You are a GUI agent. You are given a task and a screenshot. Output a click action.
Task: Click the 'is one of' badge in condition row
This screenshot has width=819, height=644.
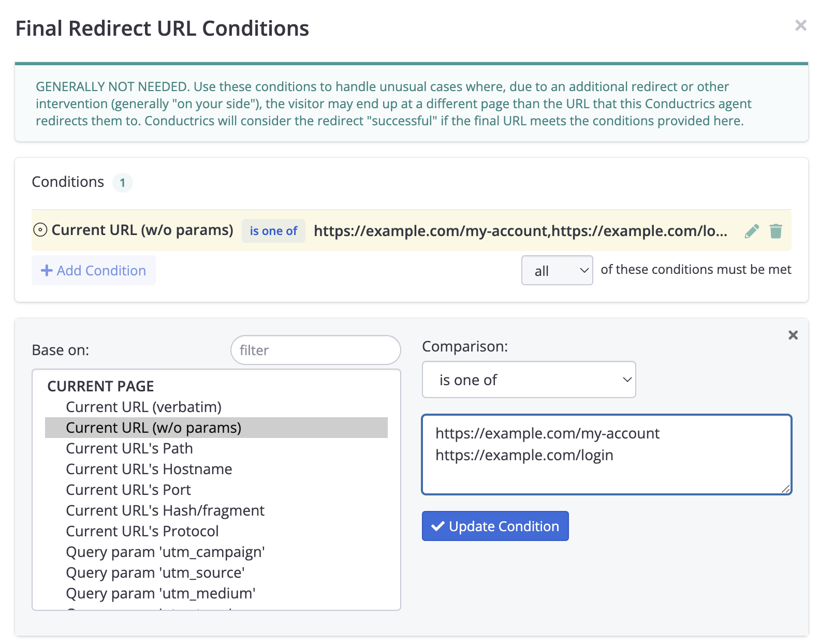pos(273,231)
